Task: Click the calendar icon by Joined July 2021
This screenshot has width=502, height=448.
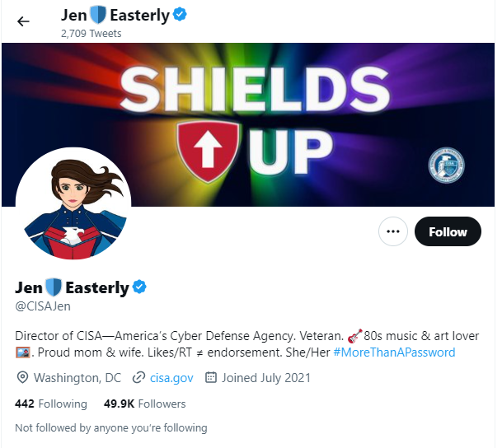Action: tap(211, 377)
